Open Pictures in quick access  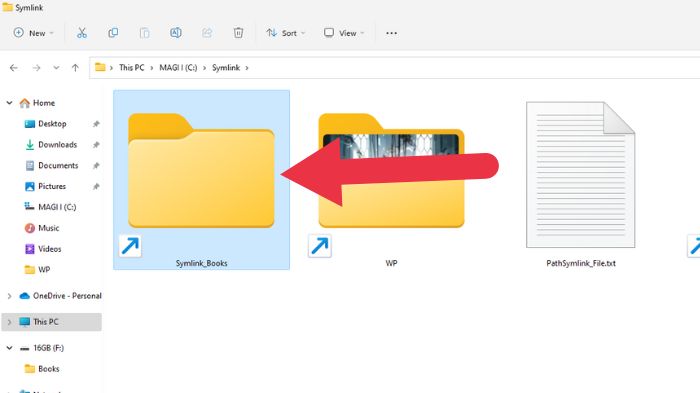tap(52, 186)
